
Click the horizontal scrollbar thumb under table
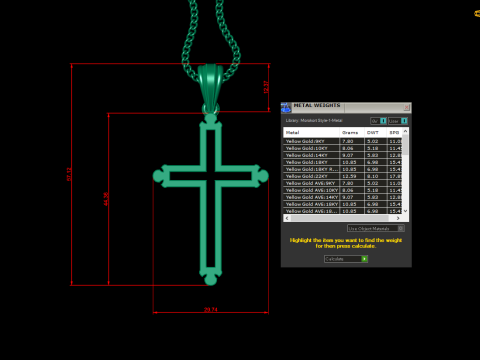tap(339, 218)
